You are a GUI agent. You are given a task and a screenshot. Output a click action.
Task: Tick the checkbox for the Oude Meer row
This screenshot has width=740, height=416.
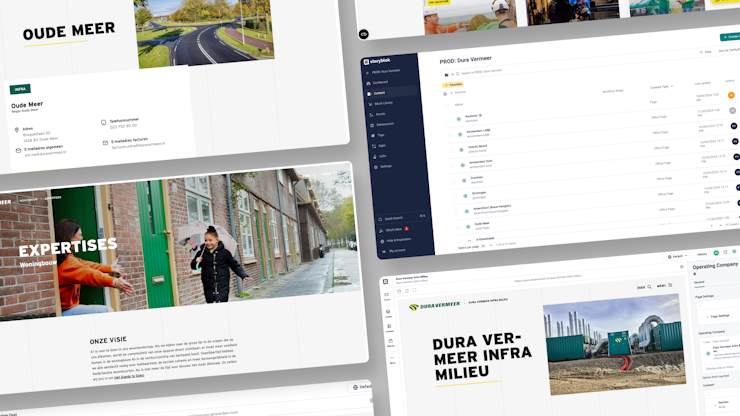pos(459,228)
